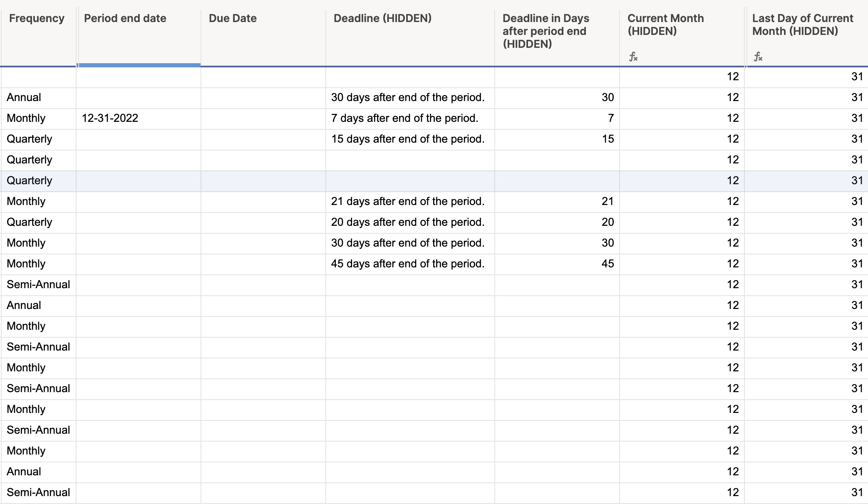868x504 pixels.
Task: Click the first Semi-Annual frequency cell
Action: click(38, 284)
